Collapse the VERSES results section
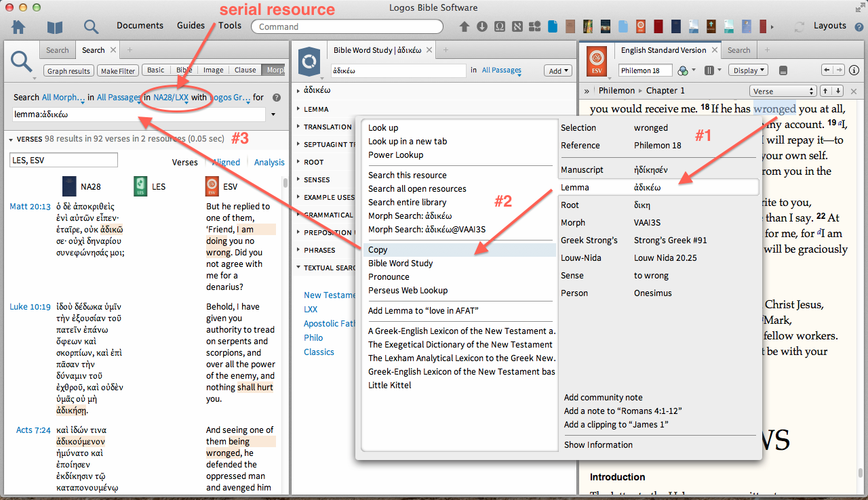Viewport: 868px width, 500px height. pos(12,139)
